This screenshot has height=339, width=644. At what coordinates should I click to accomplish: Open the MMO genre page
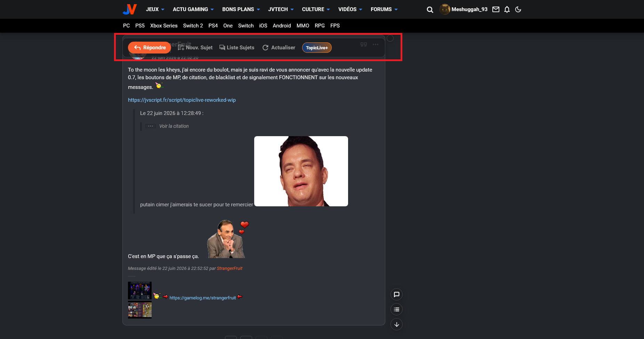(303, 26)
